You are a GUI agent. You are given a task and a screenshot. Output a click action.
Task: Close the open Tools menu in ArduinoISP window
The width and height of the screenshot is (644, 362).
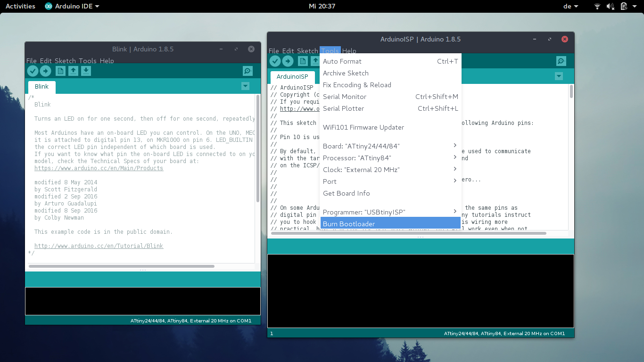point(330,51)
